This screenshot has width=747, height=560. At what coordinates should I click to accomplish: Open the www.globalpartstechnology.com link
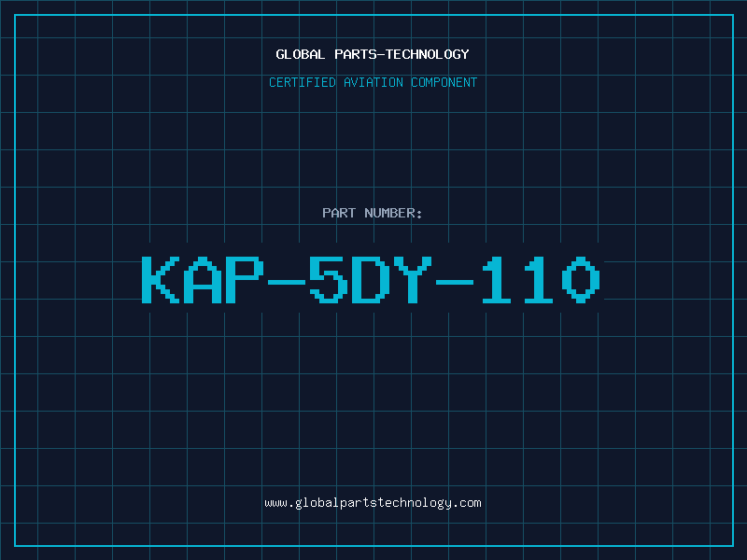point(373,503)
